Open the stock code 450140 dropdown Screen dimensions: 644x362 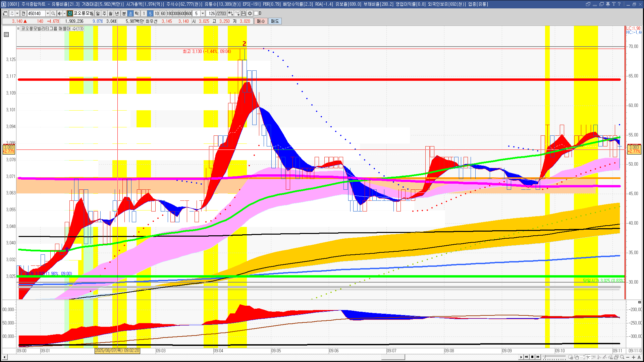tap(48, 13)
